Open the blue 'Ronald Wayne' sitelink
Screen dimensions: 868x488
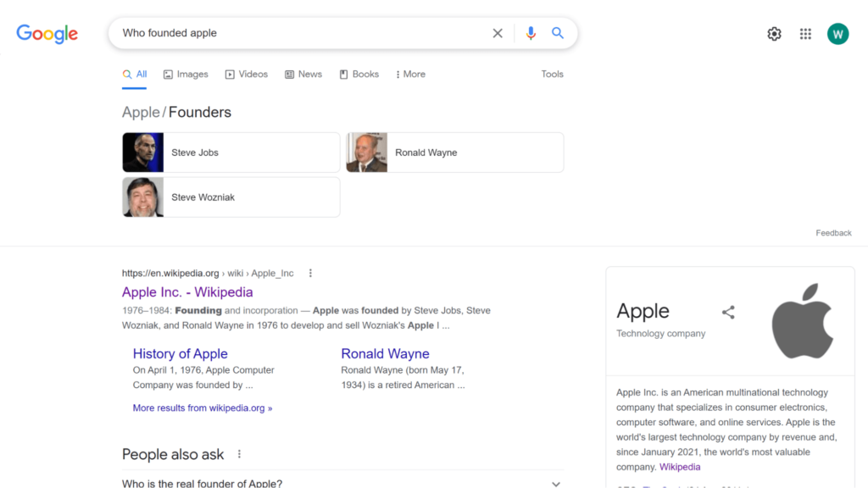386,353
